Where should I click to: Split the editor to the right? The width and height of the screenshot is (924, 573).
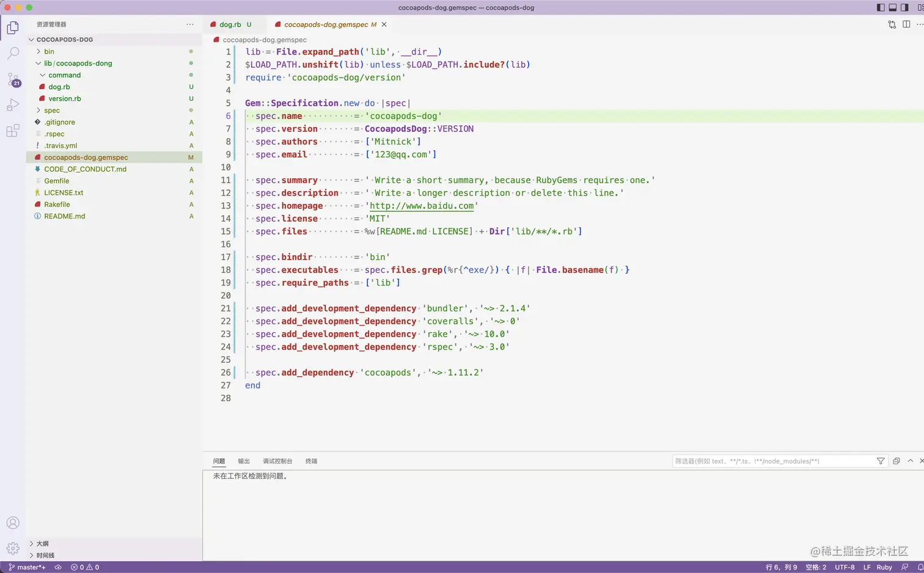[906, 24]
